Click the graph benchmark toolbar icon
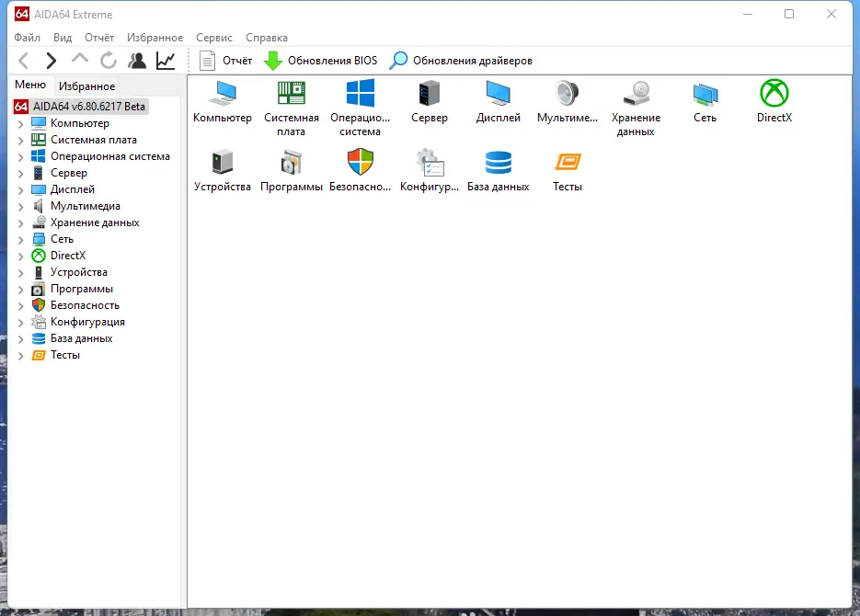 tap(166, 61)
